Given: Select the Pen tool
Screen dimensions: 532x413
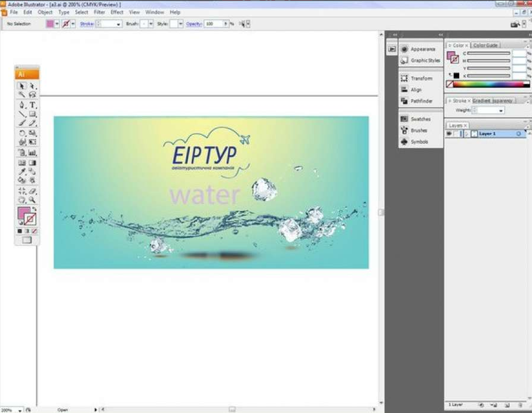Looking at the screenshot, I should click(x=22, y=105).
